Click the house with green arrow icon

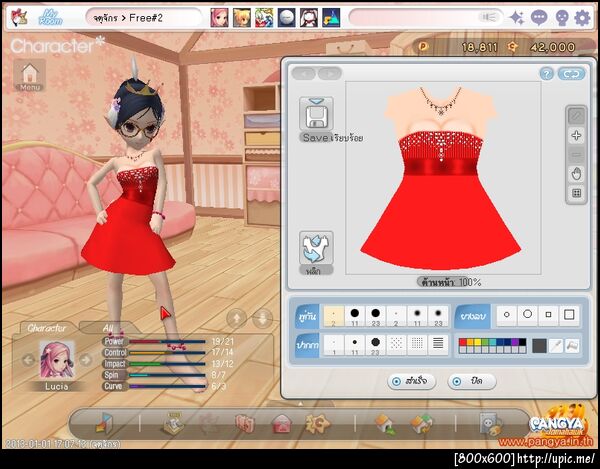tap(386, 424)
